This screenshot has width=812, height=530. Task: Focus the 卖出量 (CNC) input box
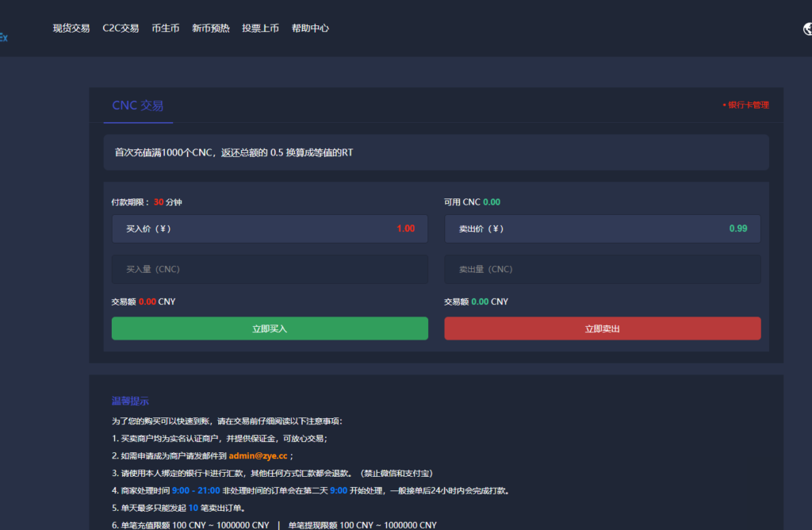click(602, 269)
